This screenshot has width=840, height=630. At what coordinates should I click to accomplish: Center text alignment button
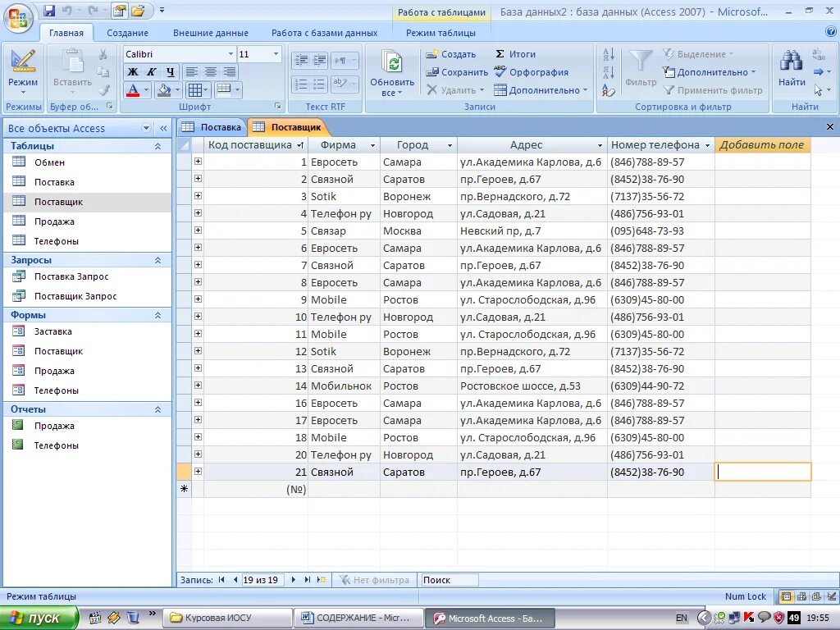pos(211,72)
